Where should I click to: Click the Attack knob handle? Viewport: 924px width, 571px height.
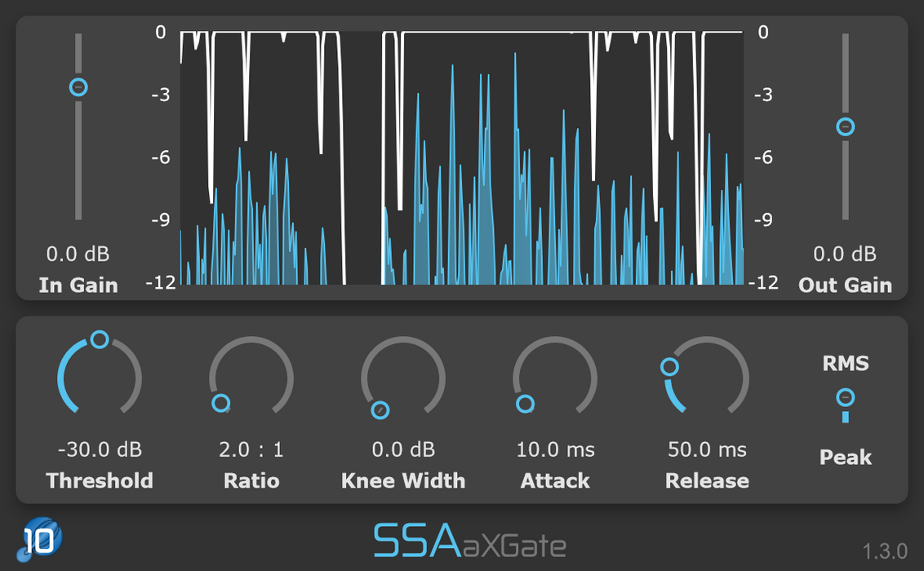(525, 404)
